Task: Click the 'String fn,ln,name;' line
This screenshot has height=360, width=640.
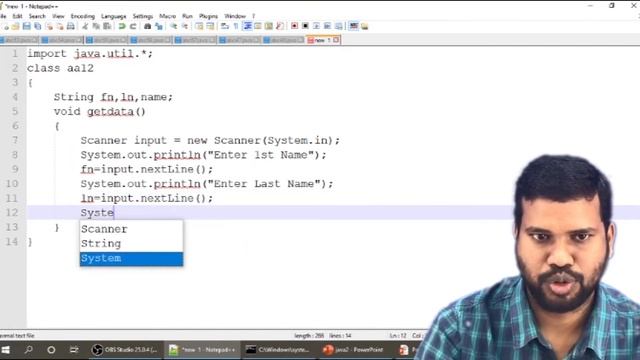Action: tap(113, 97)
